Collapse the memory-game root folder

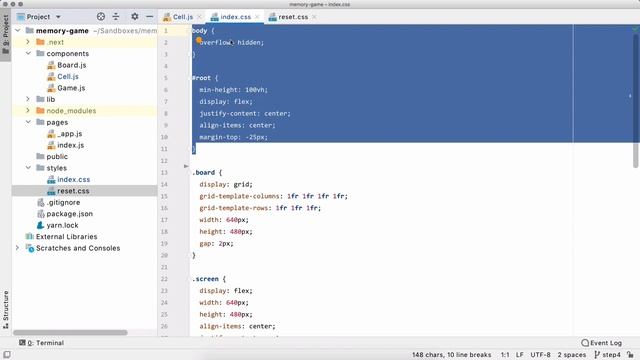18,31
